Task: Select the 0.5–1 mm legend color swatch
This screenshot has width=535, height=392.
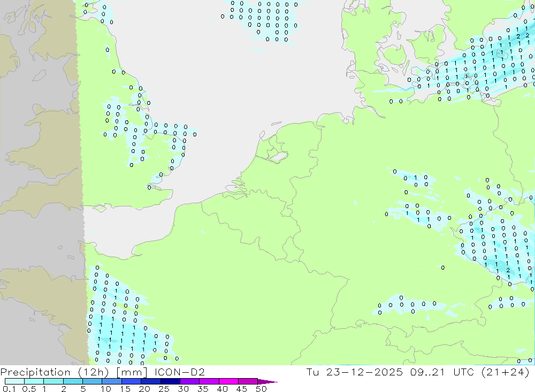Action: 34,381
